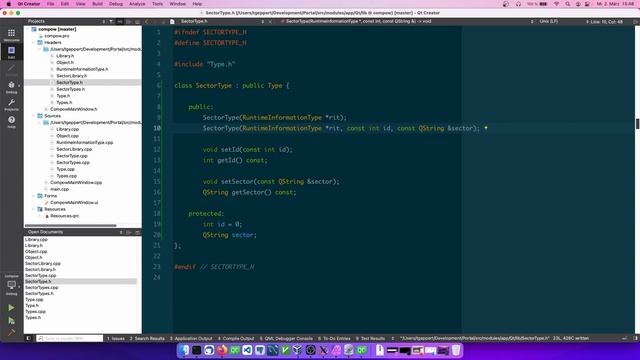This screenshot has width=640, height=360.
Task: Open the To-Do Entries pane
Action: click(334, 338)
